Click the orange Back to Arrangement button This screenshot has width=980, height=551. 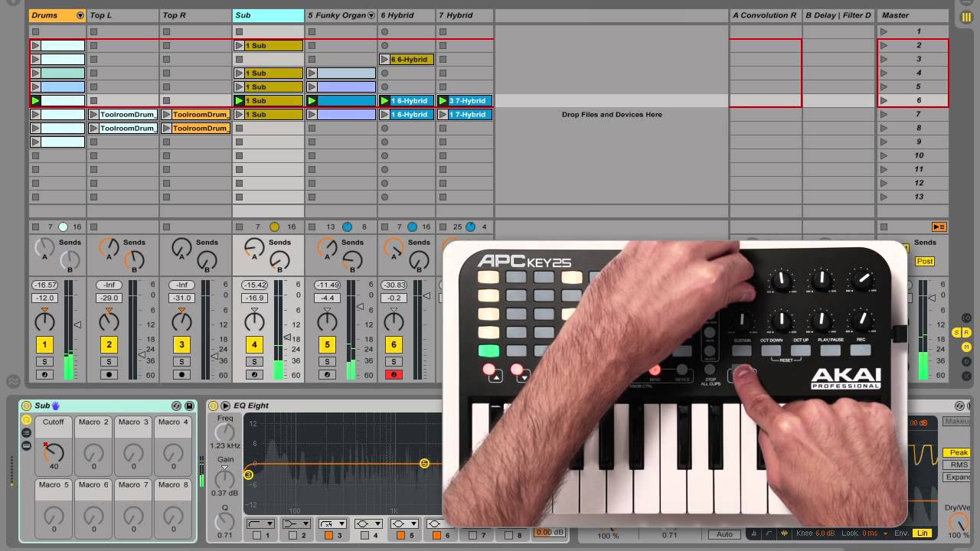[939, 227]
